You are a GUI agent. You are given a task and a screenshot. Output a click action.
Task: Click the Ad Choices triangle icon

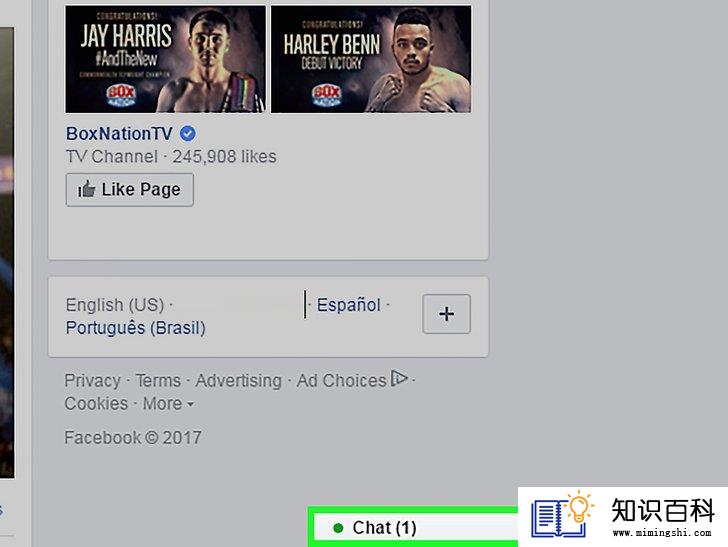pos(399,378)
